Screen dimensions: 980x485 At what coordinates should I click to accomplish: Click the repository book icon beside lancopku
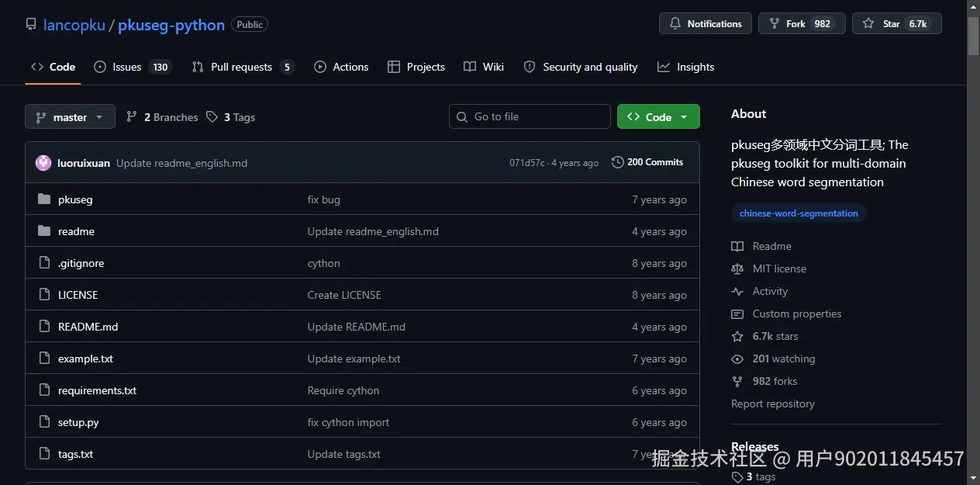[x=31, y=25]
